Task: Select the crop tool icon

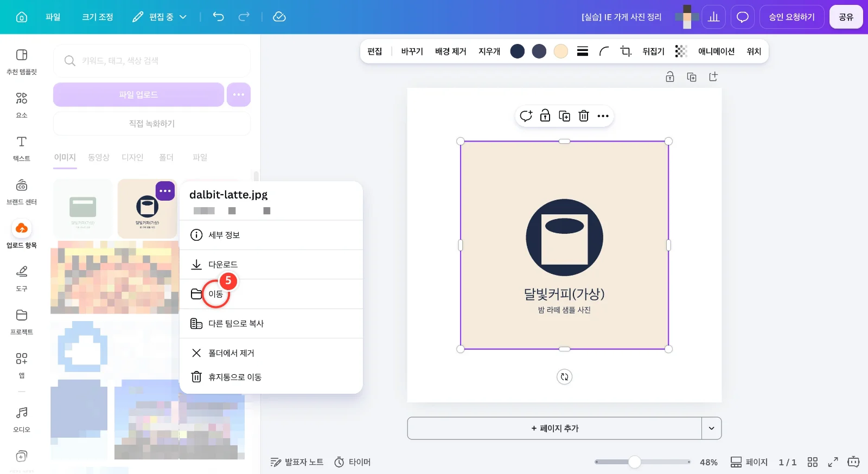Action: 626,51
